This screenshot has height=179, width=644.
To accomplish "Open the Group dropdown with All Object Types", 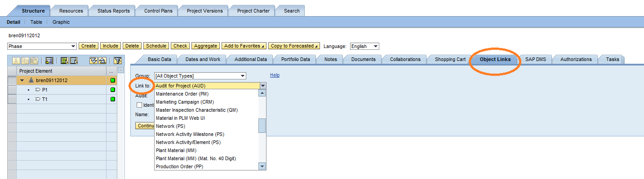I will point(200,76).
